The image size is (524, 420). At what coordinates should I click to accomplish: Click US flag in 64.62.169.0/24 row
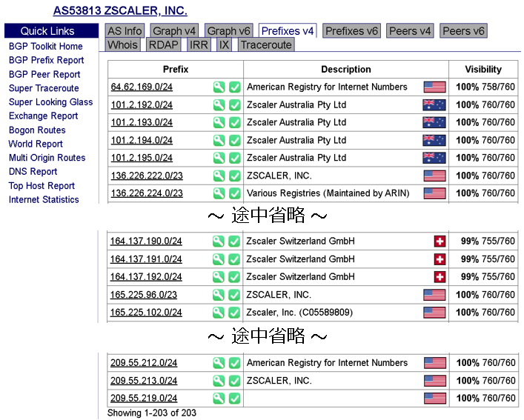[x=434, y=87]
